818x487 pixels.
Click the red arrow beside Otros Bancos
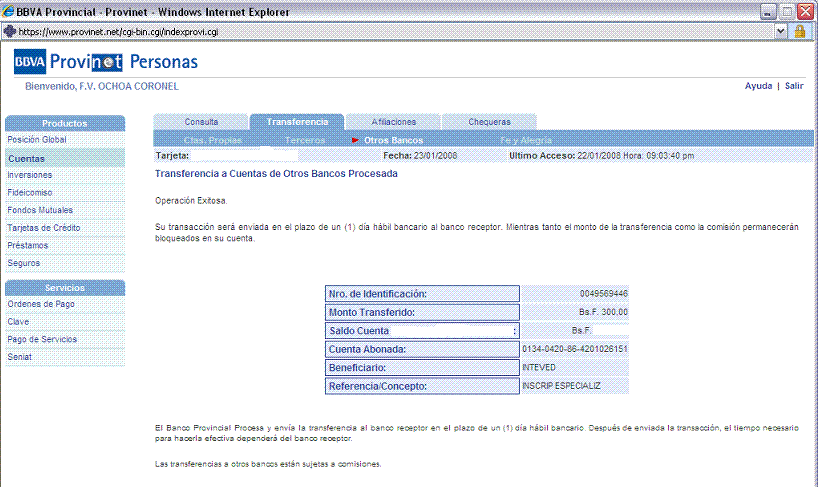(355, 140)
